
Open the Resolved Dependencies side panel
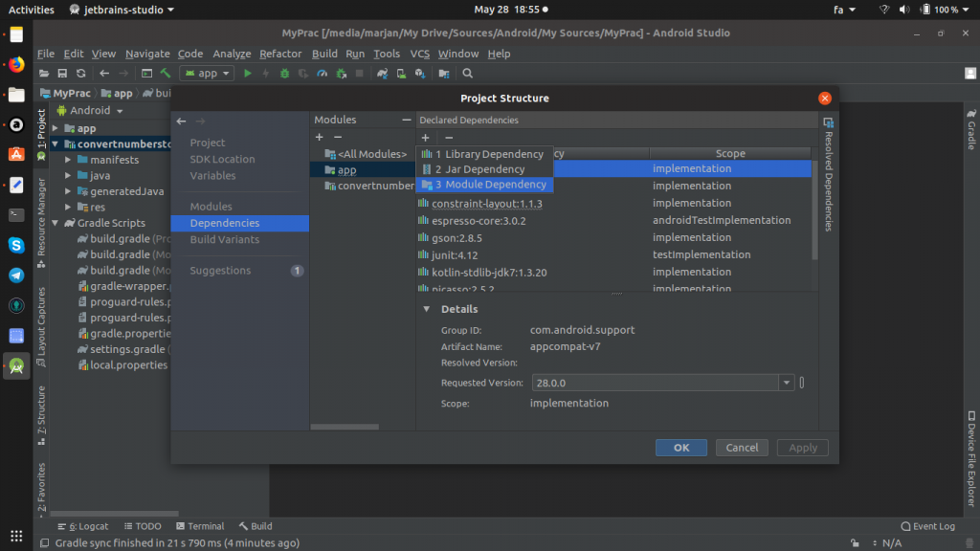[x=828, y=176]
